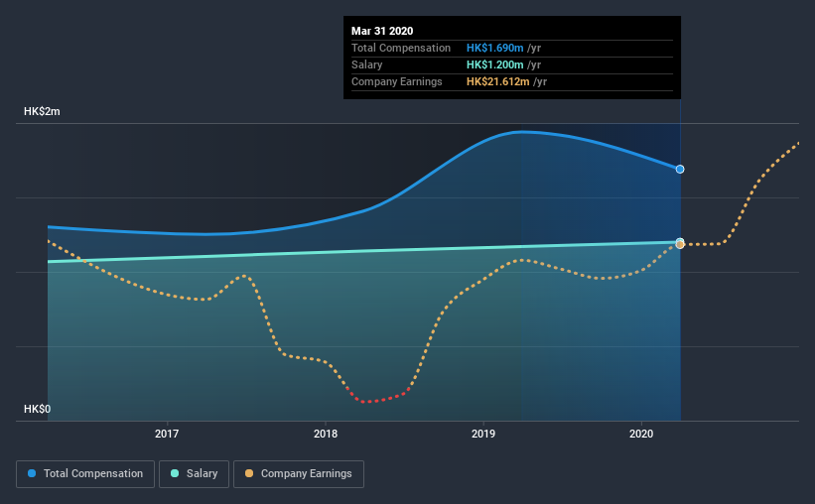Click the HK$2m y-axis label
Image resolution: width=815 pixels, height=504 pixels.
[x=42, y=112]
